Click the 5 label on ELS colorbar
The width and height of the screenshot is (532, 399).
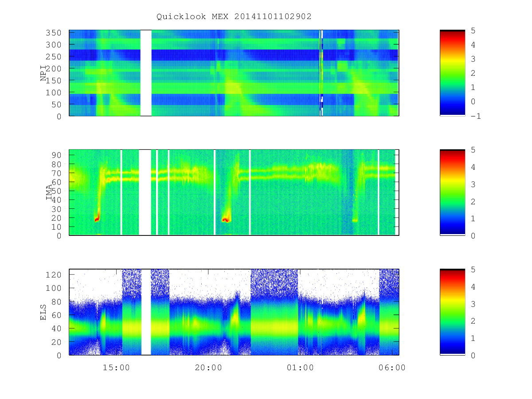(473, 269)
